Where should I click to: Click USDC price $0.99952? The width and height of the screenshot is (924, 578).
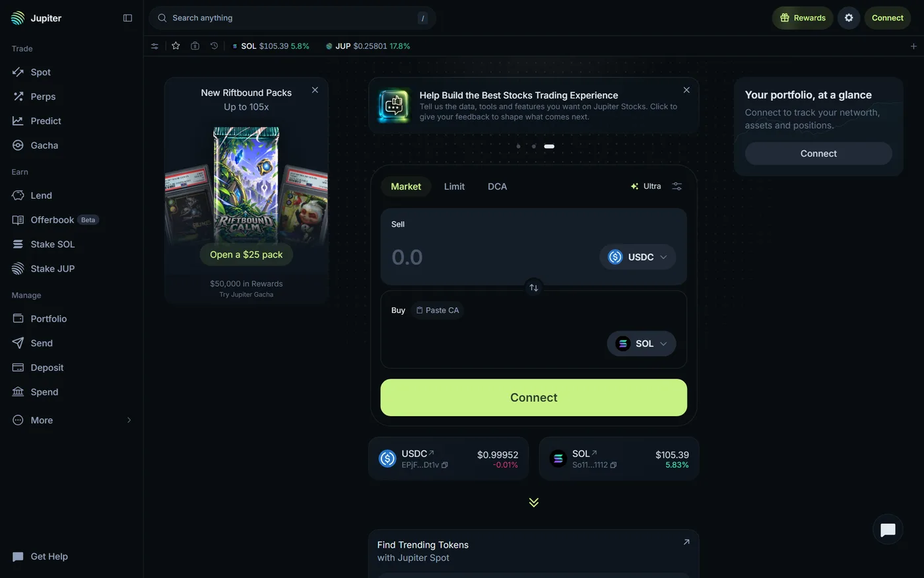pos(498,455)
